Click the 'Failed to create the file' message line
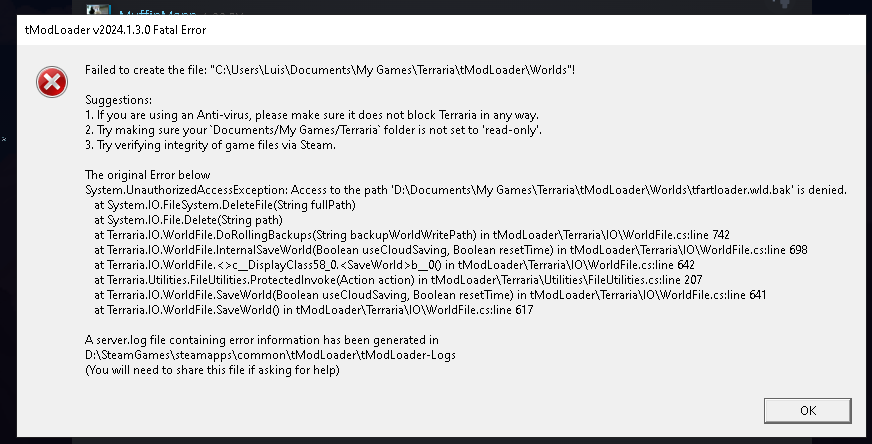 [330, 70]
